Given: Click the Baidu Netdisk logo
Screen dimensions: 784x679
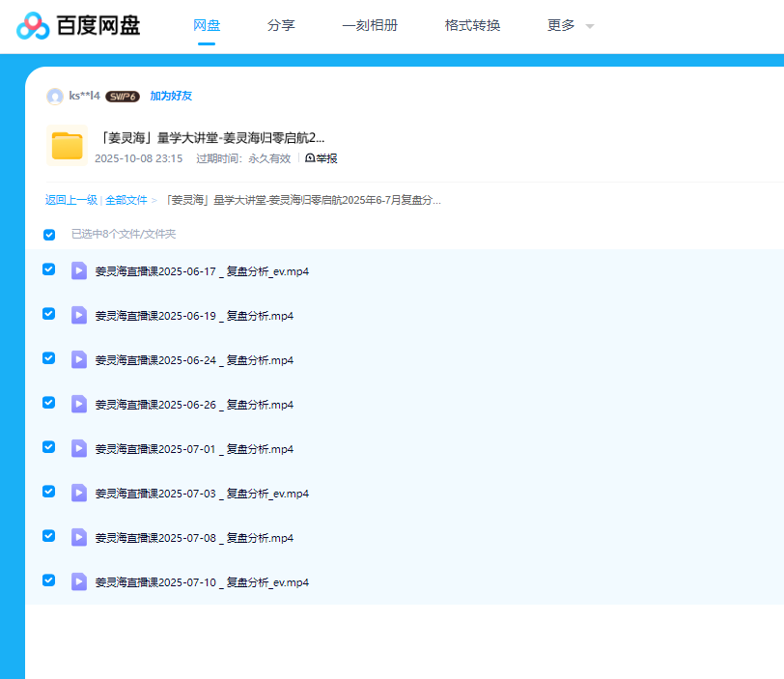Looking at the screenshot, I should (x=79, y=26).
